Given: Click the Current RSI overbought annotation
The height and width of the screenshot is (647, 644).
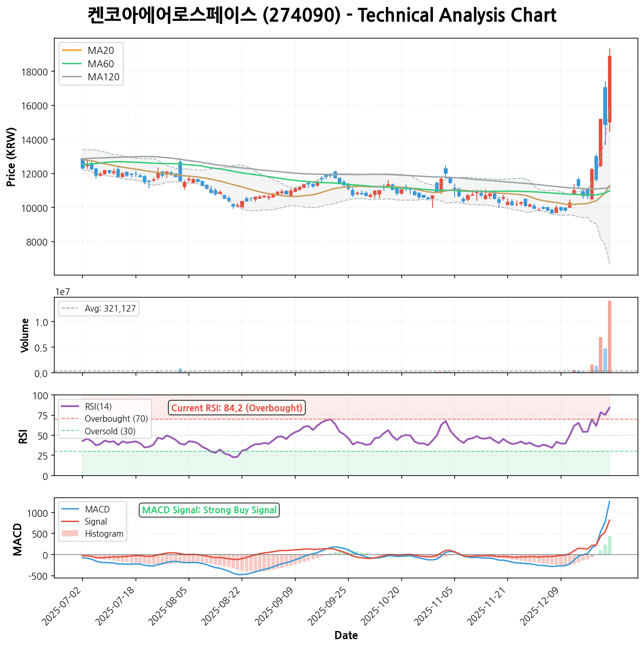Looking at the screenshot, I should [x=237, y=408].
